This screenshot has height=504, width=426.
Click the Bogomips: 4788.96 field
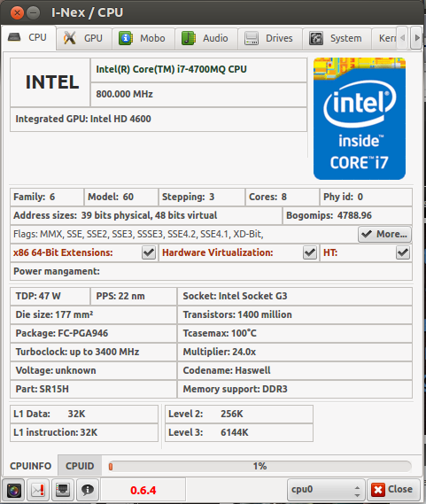click(x=347, y=215)
